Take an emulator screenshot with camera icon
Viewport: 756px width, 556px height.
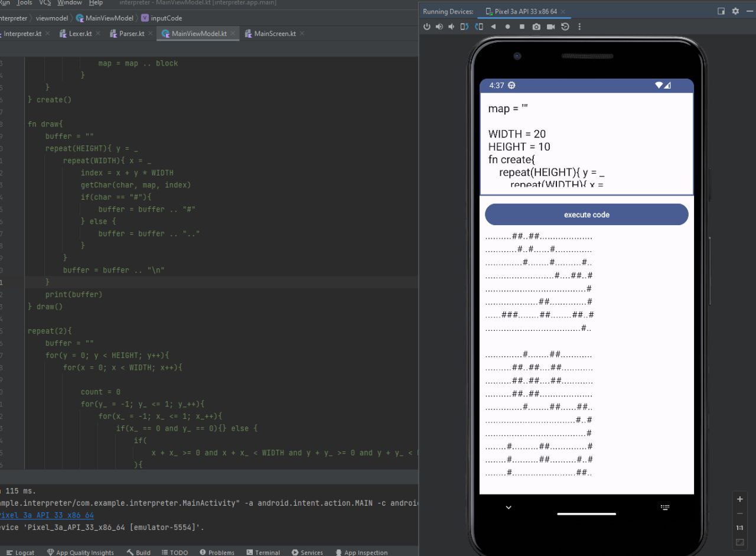pos(536,27)
